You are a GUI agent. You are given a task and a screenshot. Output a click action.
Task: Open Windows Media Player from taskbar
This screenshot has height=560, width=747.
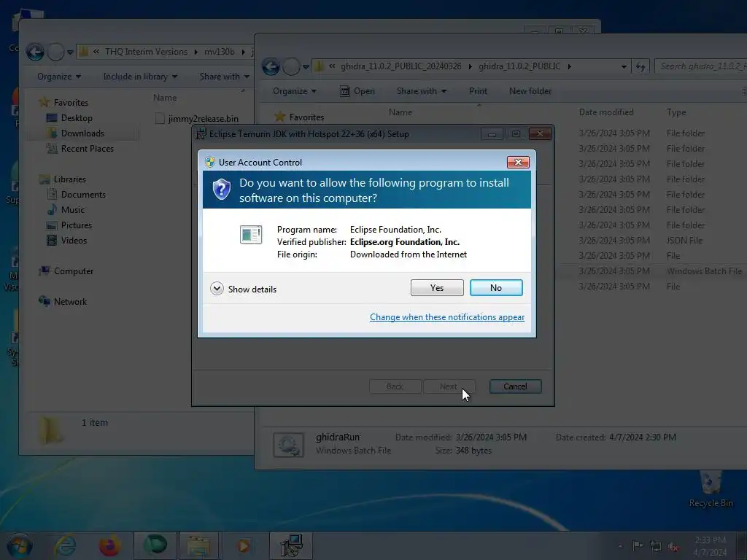click(x=244, y=545)
